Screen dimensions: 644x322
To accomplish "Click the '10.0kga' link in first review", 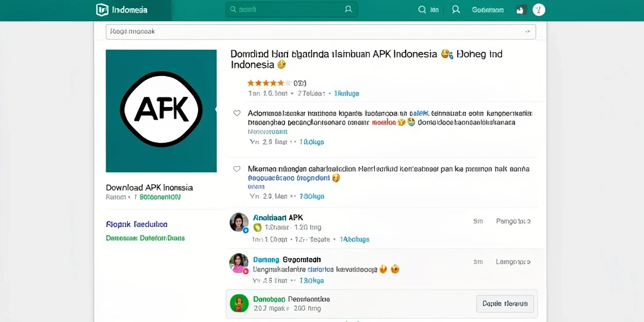I will 312,142.
